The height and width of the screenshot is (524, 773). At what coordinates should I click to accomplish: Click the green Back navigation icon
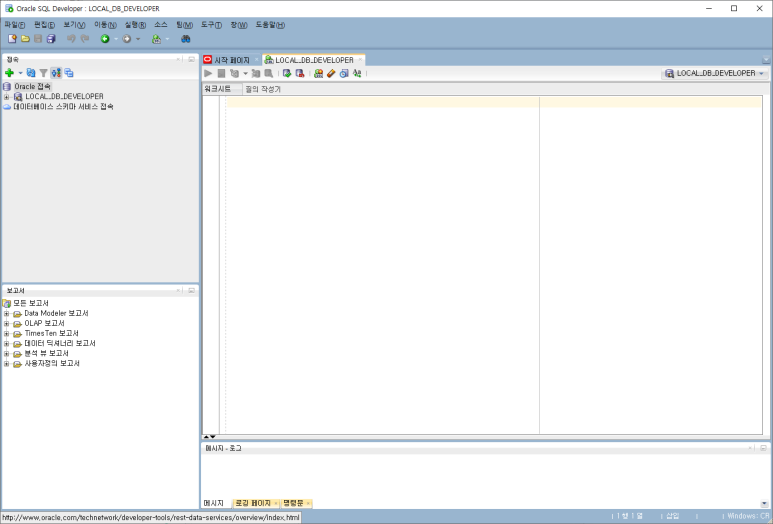(105, 38)
